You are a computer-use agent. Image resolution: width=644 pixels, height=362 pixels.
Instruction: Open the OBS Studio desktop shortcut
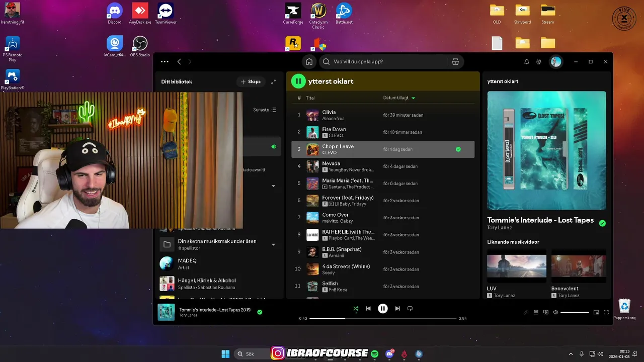pyautogui.click(x=140, y=46)
